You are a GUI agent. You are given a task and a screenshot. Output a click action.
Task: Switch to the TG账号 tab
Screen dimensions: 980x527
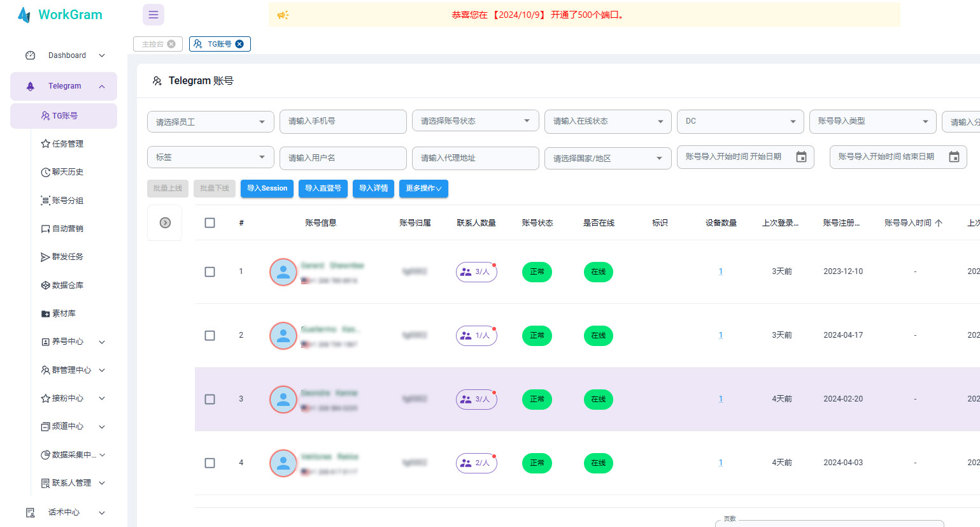click(220, 44)
